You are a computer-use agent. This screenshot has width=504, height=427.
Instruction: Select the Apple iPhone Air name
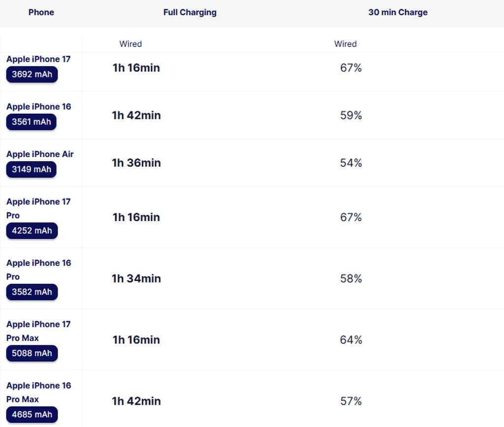click(x=40, y=154)
